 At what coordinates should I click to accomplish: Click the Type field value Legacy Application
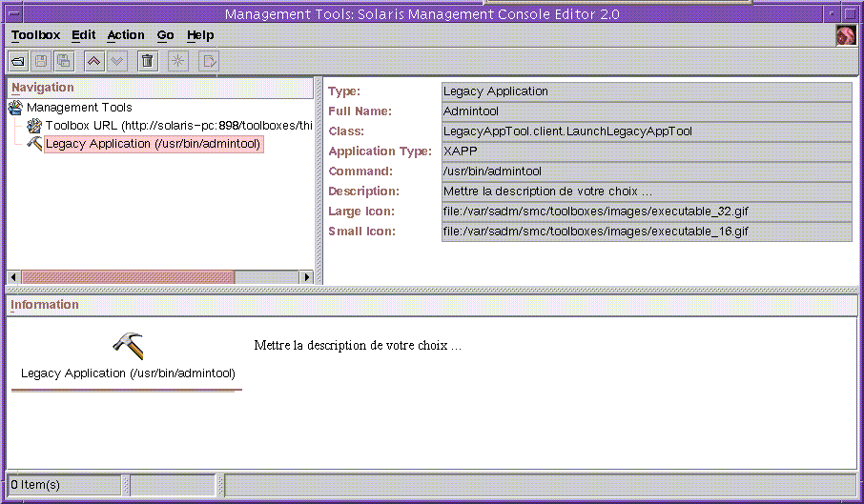pos(647,91)
